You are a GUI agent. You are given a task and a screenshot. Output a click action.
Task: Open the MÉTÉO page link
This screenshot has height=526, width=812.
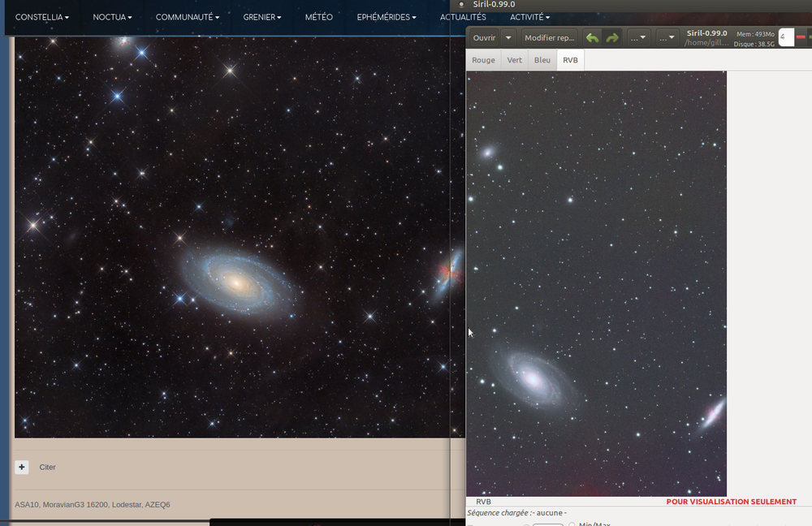[x=319, y=17]
